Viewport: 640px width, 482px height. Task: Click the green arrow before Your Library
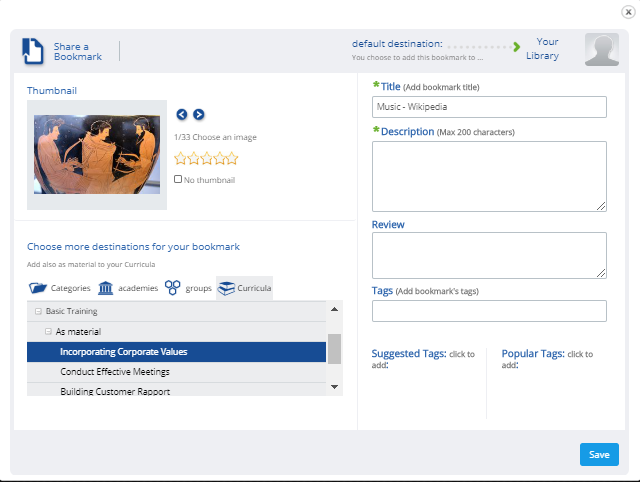pos(517,47)
